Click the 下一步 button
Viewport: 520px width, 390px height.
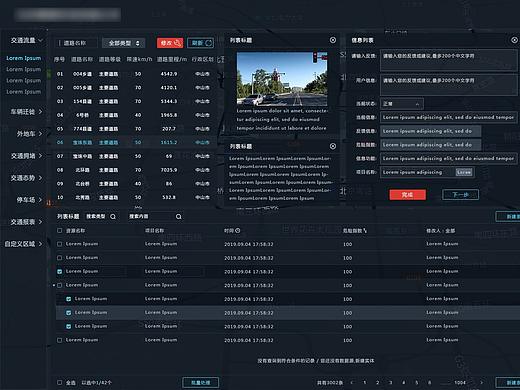[x=460, y=195]
